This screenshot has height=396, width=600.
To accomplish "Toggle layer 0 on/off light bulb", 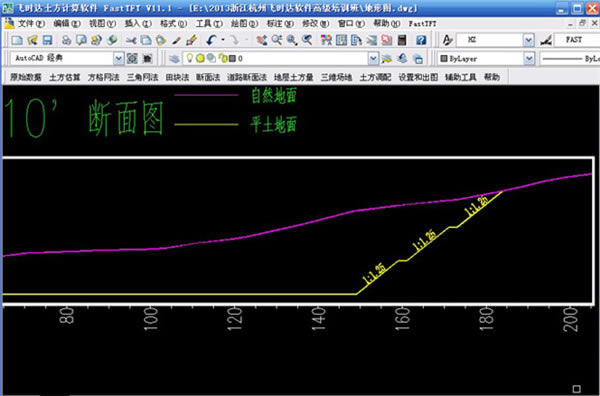I will 189,58.
